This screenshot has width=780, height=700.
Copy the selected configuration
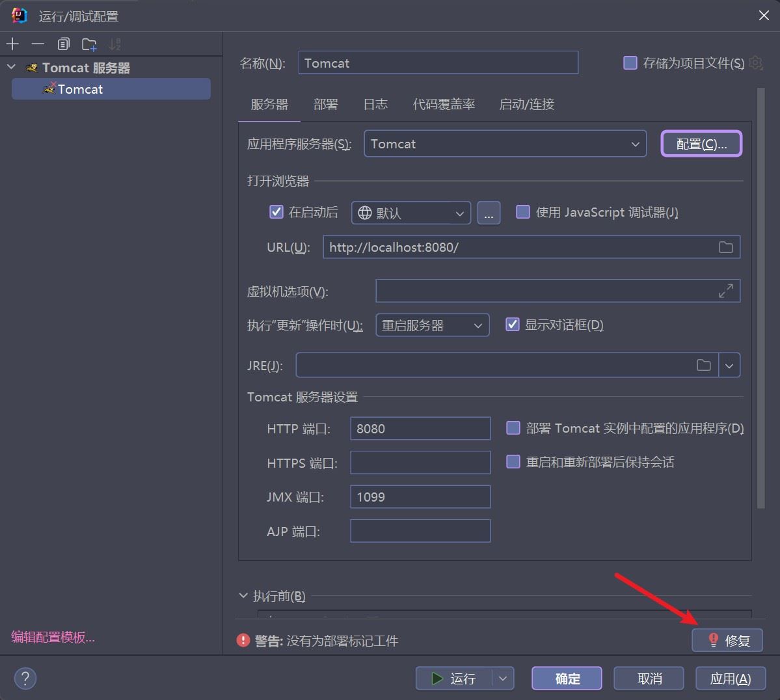click(x=63, y=44)
